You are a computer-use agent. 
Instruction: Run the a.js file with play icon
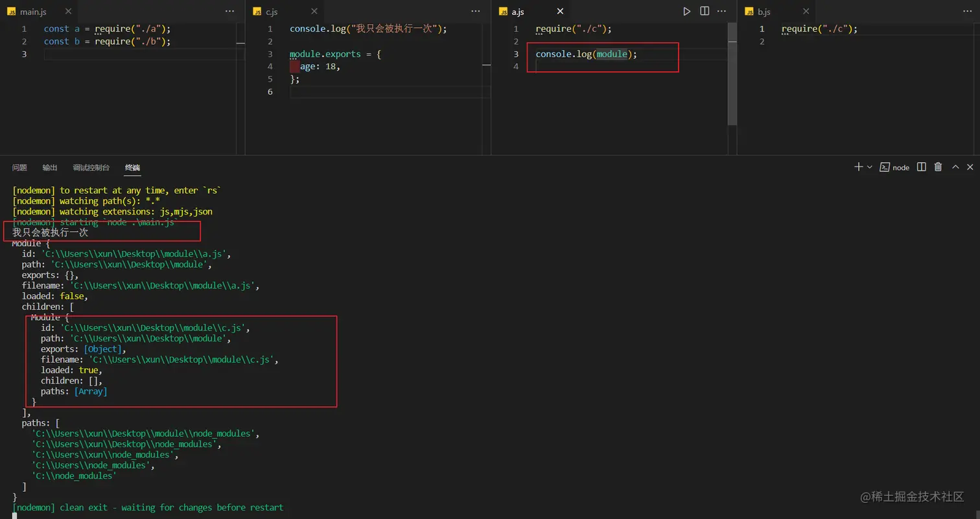(x=687, y=12)
